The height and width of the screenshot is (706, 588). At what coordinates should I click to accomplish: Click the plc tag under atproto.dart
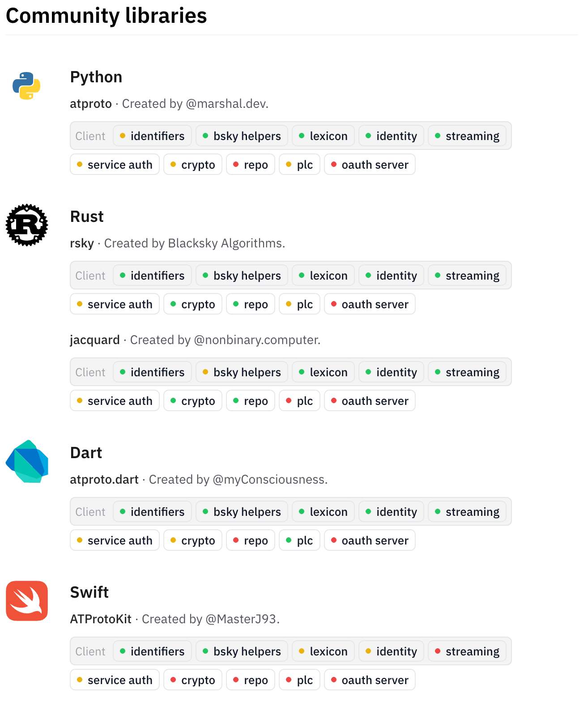pyautogui.click(x=299, y=540)
